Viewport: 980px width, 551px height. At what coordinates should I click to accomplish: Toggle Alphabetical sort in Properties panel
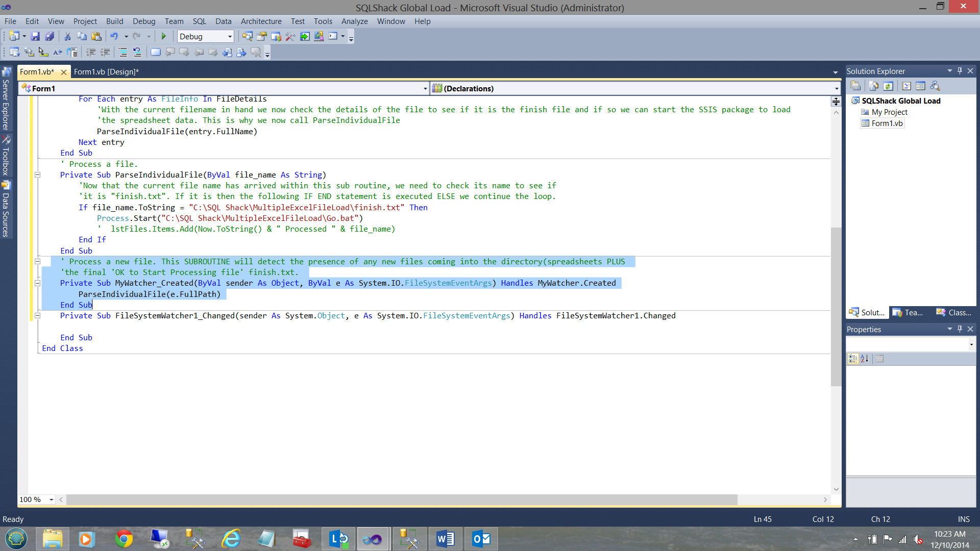865,359
